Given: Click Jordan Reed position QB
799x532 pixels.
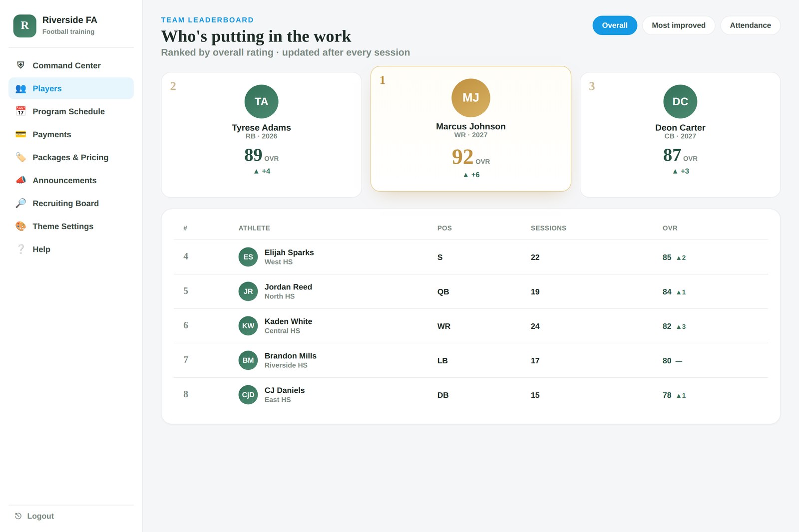Looking at the screenshot, I should click(443, 291).
